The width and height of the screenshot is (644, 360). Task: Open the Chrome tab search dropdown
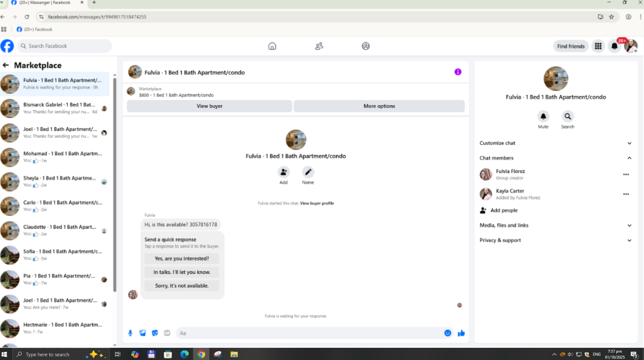pyautogui.click(x=3, y=3)
